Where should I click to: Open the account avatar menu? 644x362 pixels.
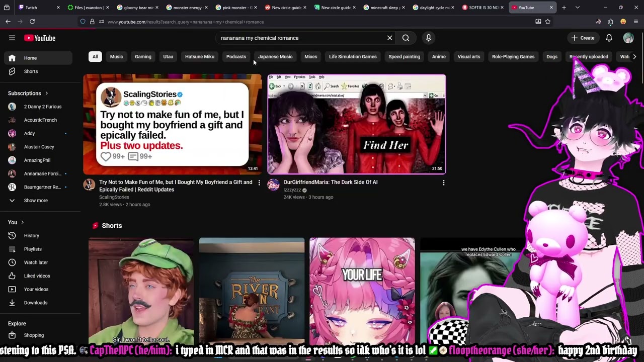(628, 38)
